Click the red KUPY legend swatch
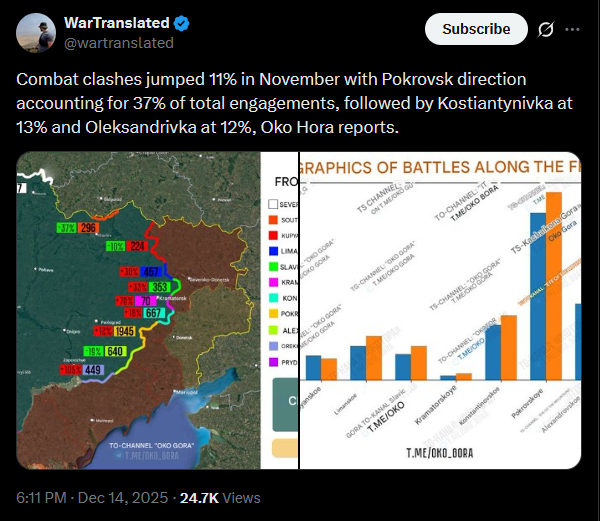600x521 pixels. (x=273, y=235)
